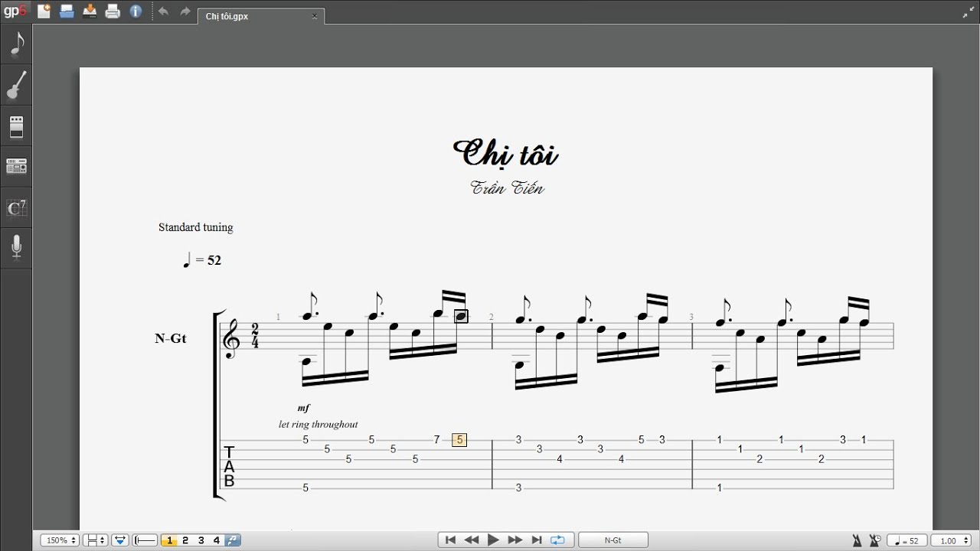
Task: Save the current file
Action: [x=90, y=11]
